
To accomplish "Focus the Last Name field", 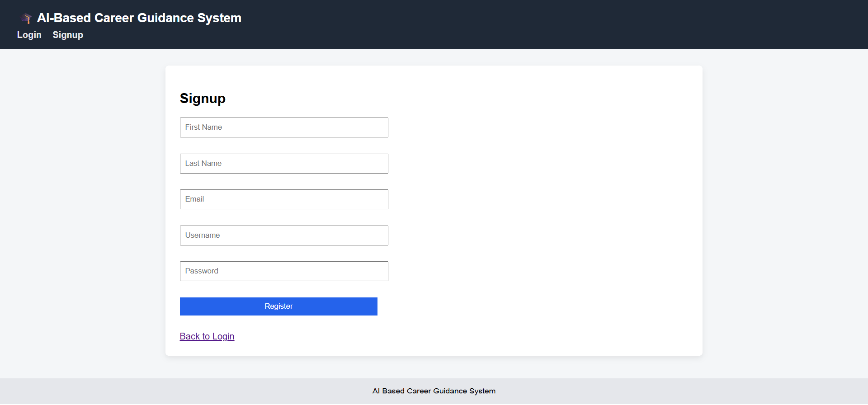I will (x=284, y=164).
